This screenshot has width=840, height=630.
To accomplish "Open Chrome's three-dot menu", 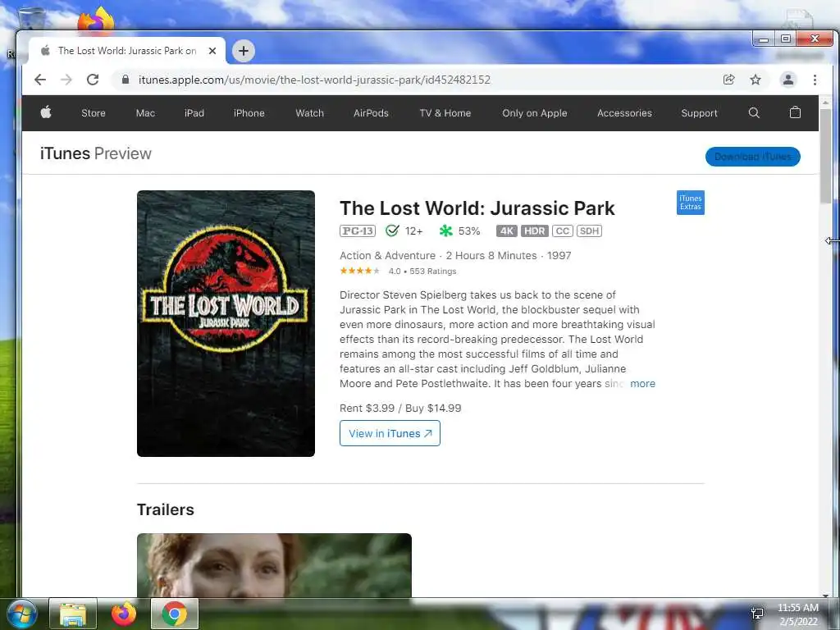I will 815,80.
